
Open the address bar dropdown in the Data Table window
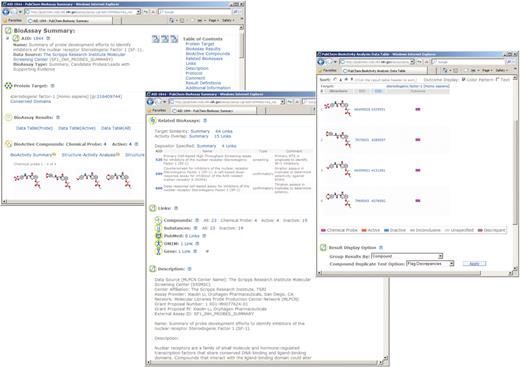click(412, 62)
